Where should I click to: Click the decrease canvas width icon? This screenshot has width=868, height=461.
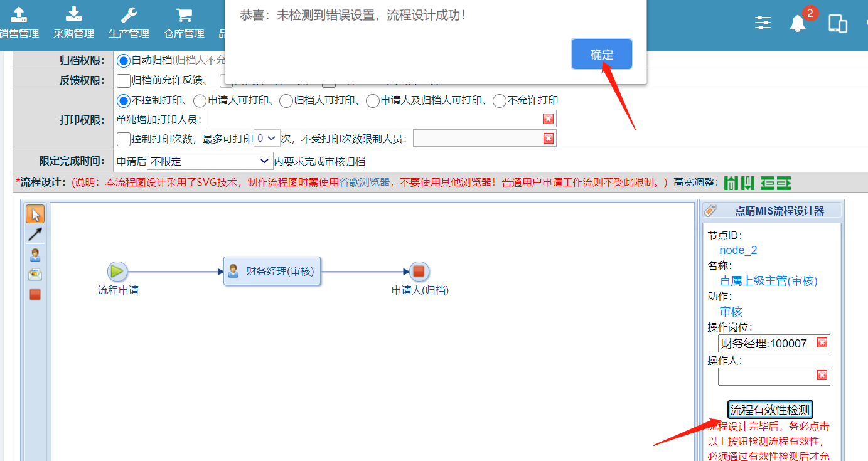pyautogui.click(x=767, y=183)
